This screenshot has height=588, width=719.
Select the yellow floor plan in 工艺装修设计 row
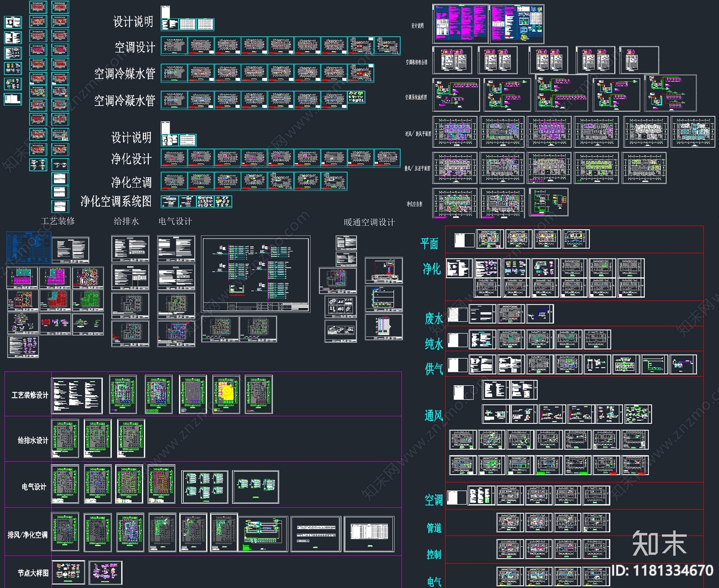(226, 394)
